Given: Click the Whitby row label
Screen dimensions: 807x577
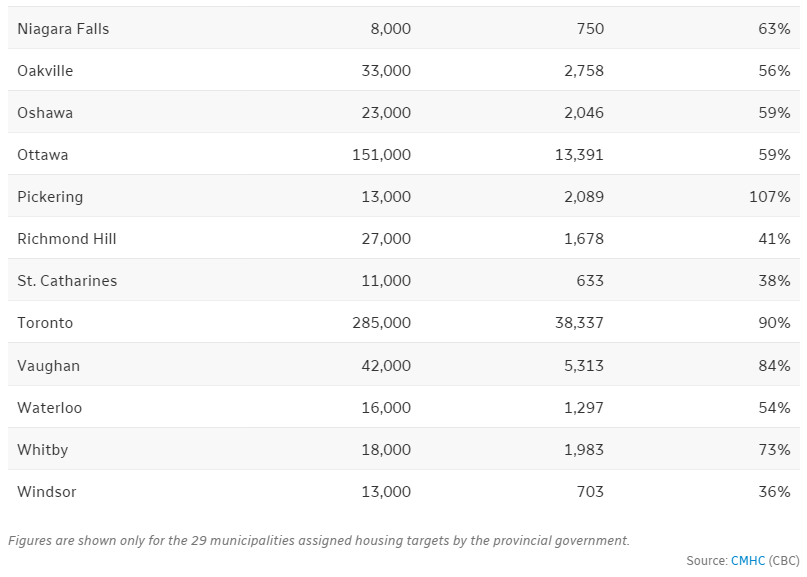Looking at the screenshot, I should [43, 450].
